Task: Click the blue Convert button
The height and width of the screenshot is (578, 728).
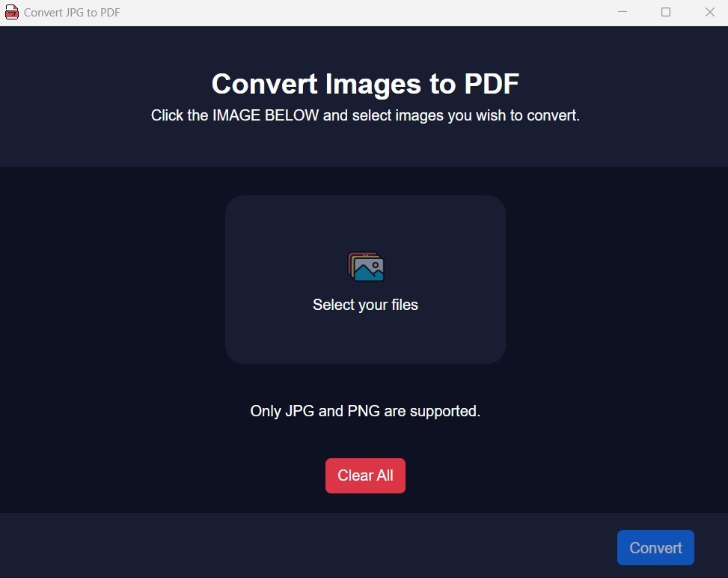Action: (655, 548)
